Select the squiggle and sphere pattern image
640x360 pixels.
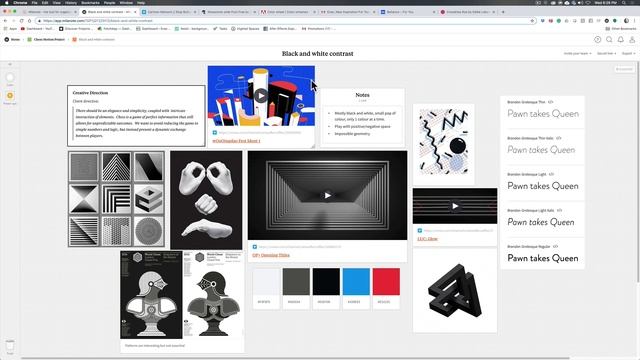444,142
